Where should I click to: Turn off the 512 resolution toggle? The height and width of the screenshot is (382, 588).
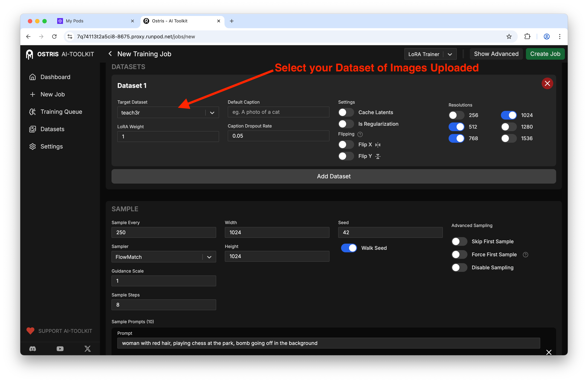tap(456, 127)
